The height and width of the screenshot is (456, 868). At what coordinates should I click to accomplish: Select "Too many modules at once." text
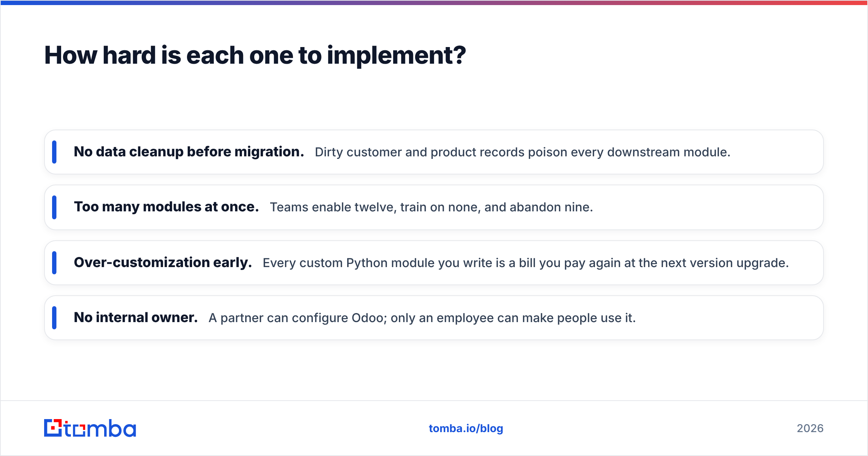[166, 207]
